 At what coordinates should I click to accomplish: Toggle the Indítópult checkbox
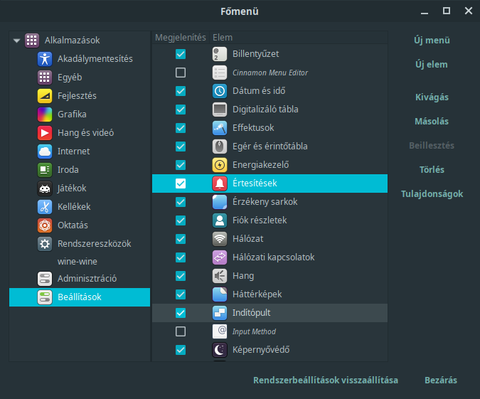click(181, 313)
